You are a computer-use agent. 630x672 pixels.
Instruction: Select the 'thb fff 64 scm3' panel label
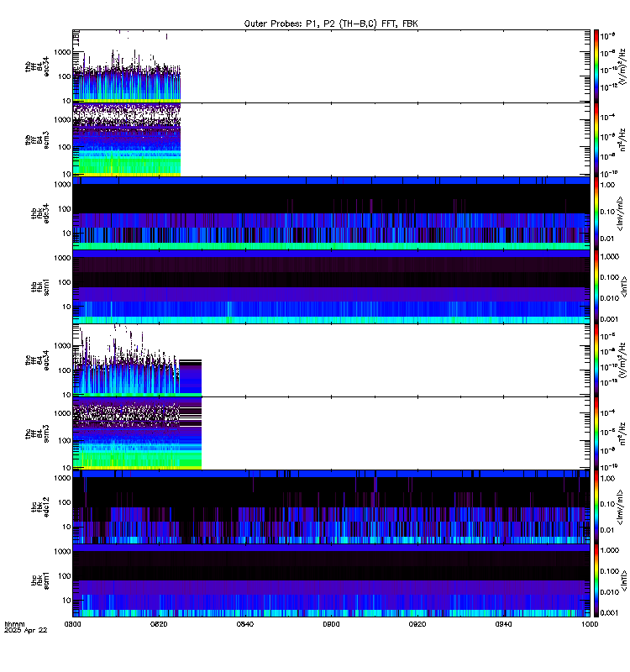pyautogui.click(x=37, y=139)
